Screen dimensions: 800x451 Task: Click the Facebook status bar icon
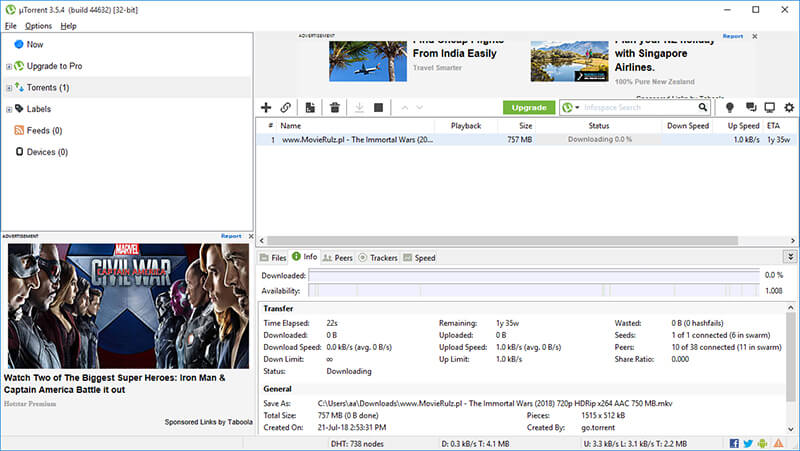(734, 443)
